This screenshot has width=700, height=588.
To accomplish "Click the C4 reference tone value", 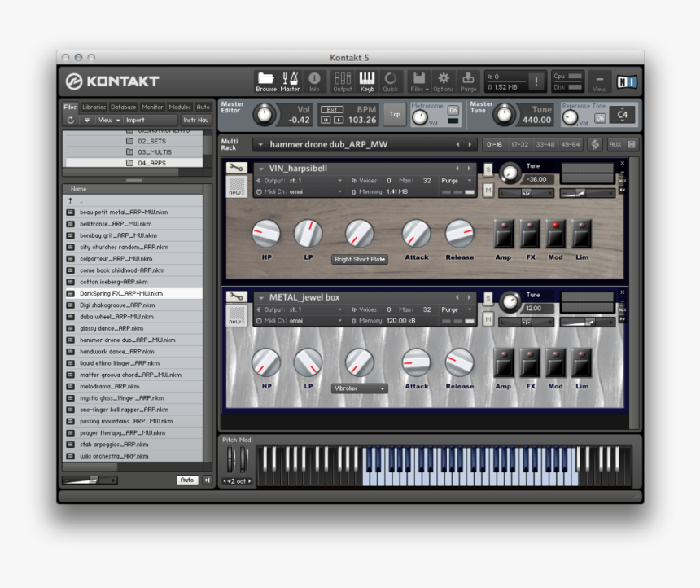I will coord(623,115).
